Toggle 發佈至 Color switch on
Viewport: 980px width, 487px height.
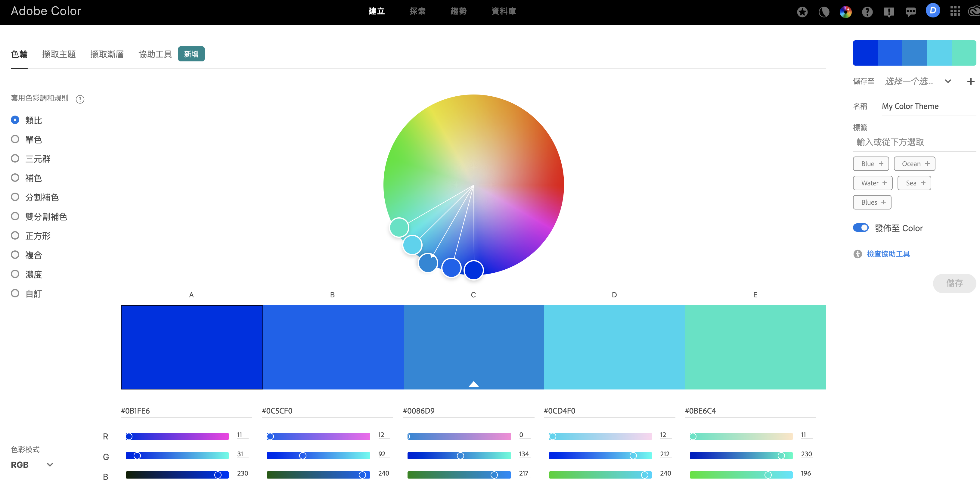(x=861, y=228)
